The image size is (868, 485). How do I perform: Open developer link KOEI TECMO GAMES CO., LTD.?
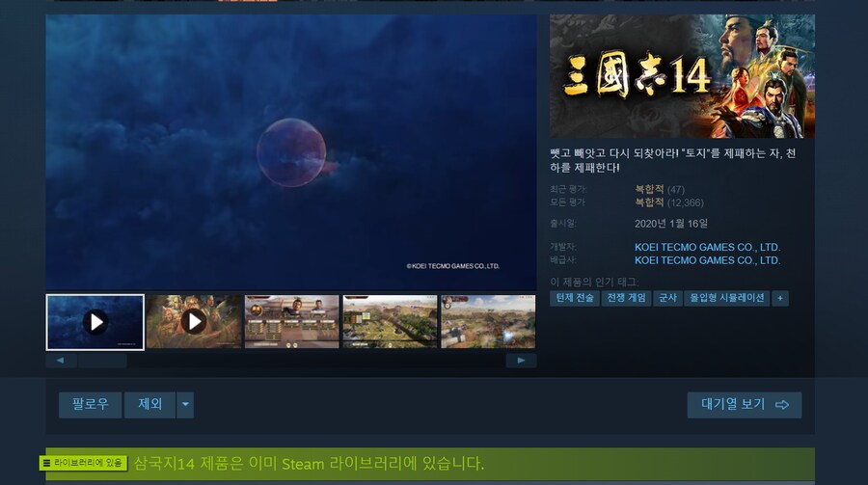[707, 247]
